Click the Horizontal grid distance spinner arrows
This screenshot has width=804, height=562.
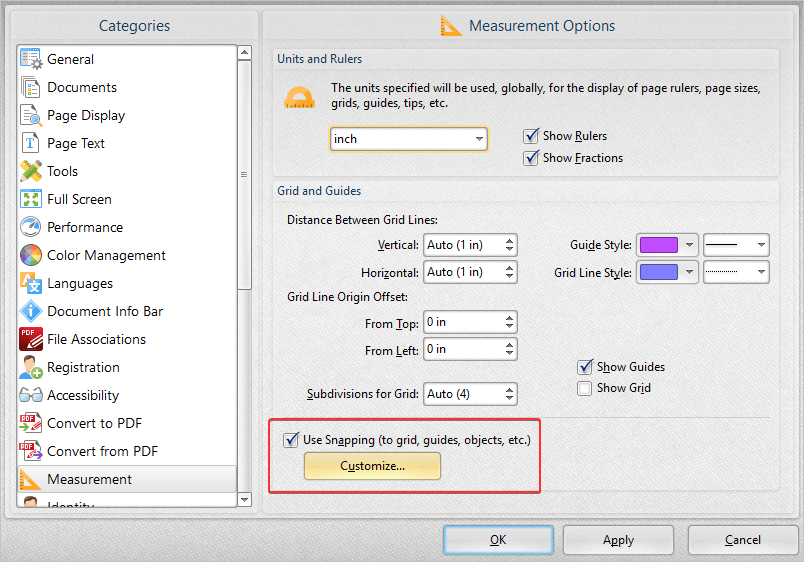click(x=509, y=272)
